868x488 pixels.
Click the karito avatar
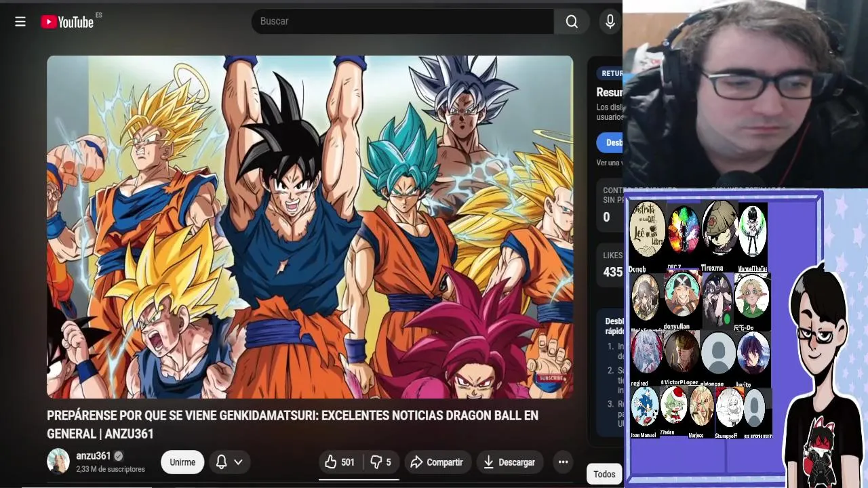tap(753, 352)
